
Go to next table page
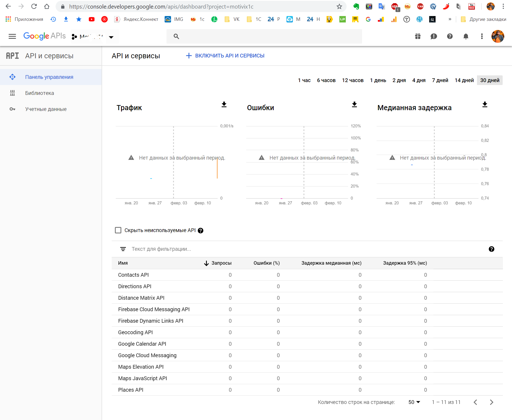(x=491, y=402)
